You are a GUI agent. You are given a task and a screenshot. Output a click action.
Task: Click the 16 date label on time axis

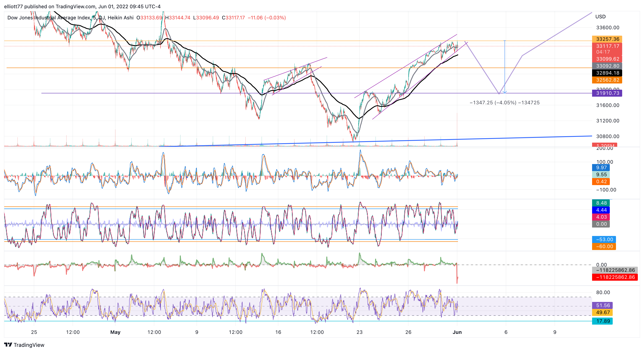[x=278, y=332]
